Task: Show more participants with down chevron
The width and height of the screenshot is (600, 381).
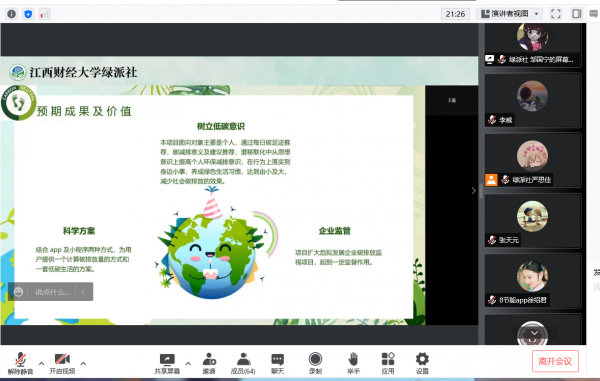Action: click(534, 333)
